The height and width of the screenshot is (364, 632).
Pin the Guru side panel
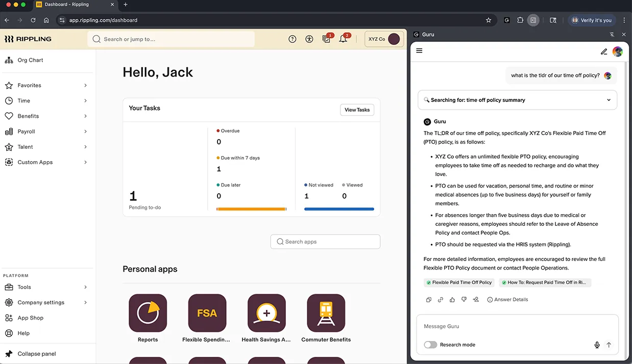(x=612, y=35)
